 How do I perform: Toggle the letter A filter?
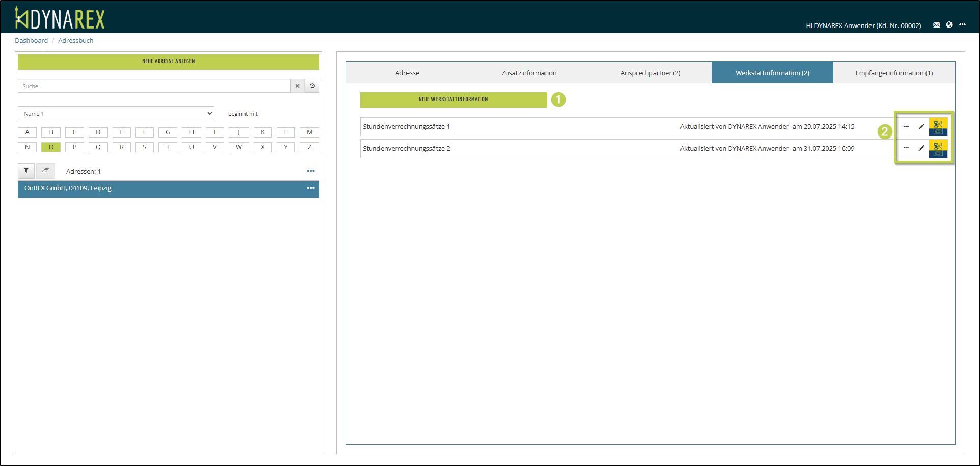[x=28, y=132]
